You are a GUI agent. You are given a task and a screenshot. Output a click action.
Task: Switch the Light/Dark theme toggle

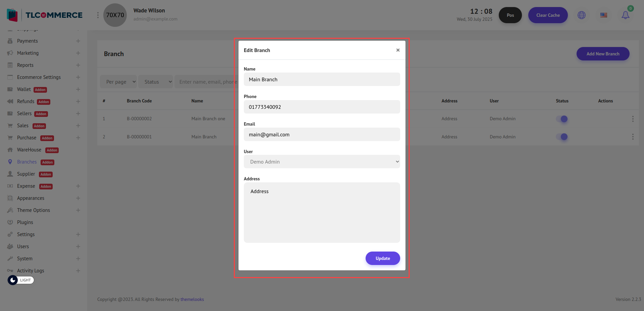pyautogui.click(x=21, y=280)
